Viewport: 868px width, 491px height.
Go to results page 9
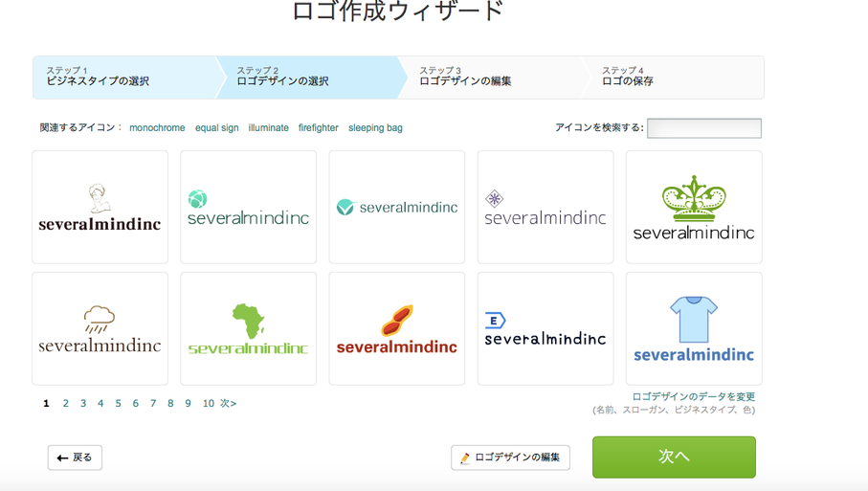coord(189,404)
